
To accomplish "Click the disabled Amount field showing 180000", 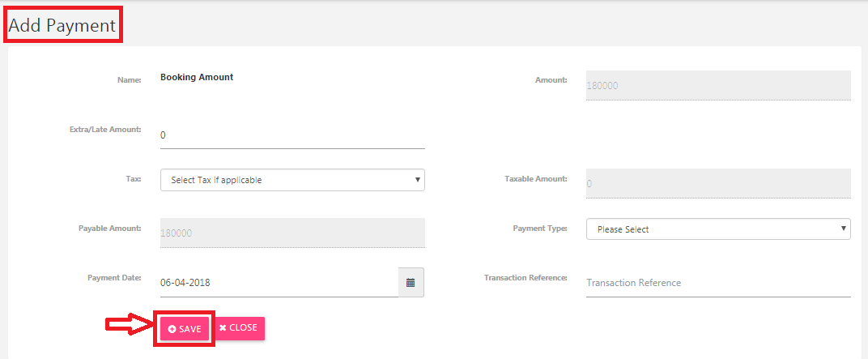I will pos(718,85).
